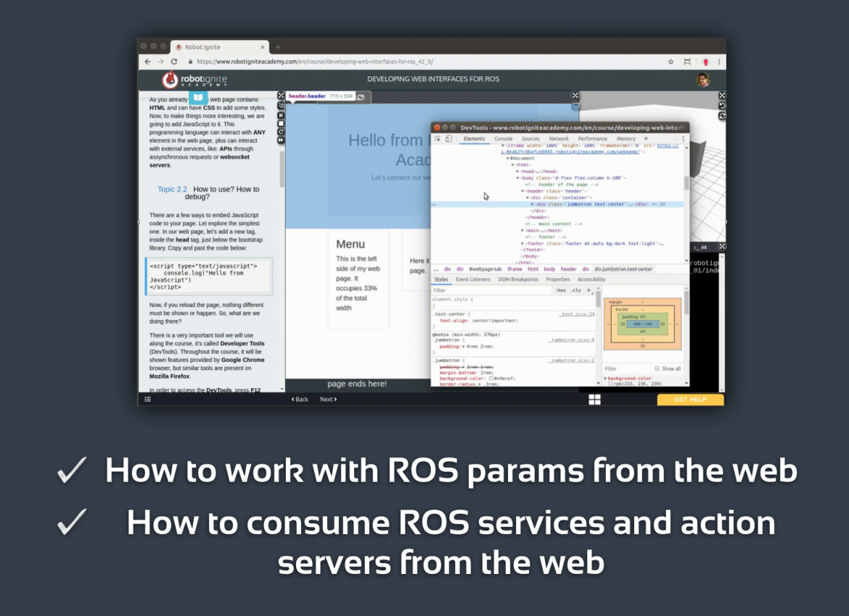Click the blue content box in box model

tap(643, 324)
